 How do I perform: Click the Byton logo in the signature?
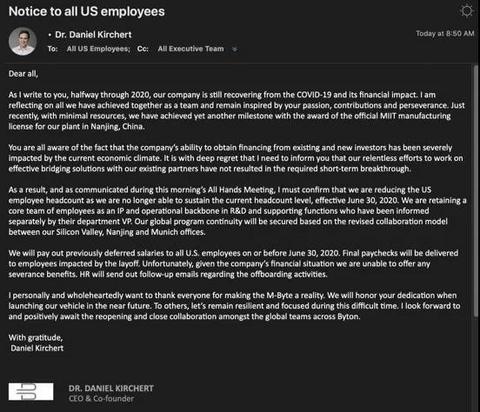point(31,391)
